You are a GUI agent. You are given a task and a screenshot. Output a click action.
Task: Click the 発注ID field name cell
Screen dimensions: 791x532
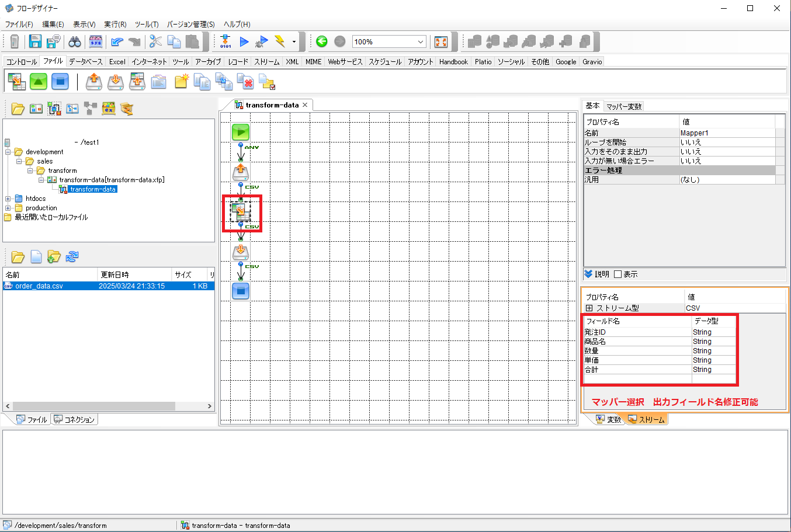(x=637, y=332)
